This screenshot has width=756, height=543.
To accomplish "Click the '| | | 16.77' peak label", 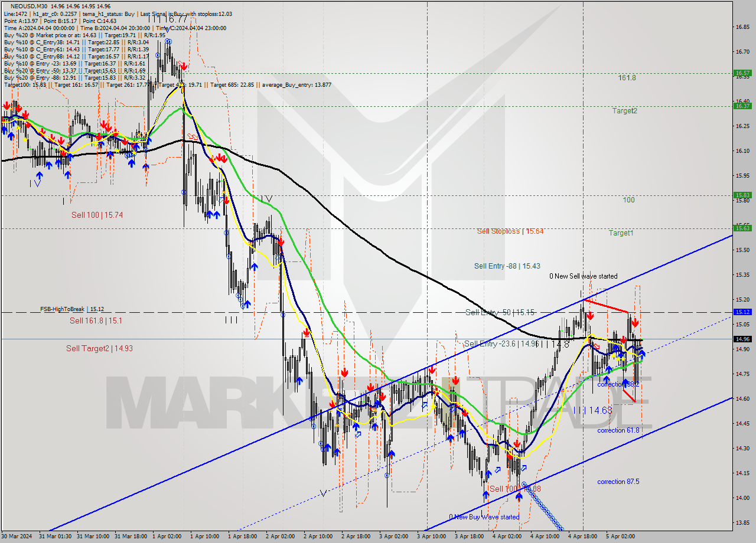I will [168, 19].
